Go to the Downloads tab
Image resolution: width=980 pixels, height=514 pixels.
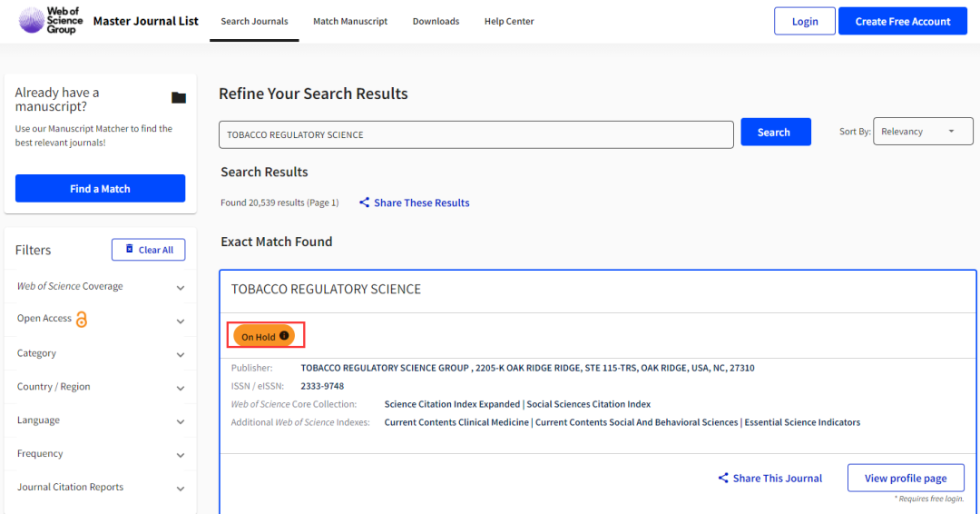tap(436, 21)
